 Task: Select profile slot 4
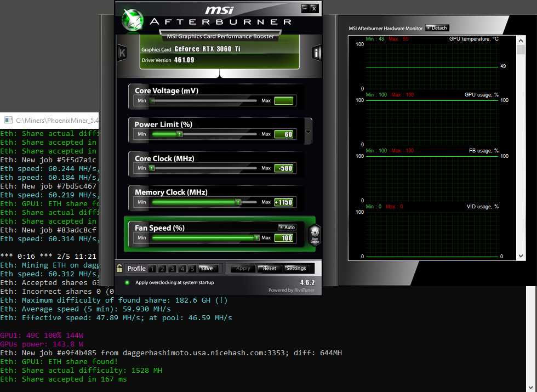tap(182, 269)
